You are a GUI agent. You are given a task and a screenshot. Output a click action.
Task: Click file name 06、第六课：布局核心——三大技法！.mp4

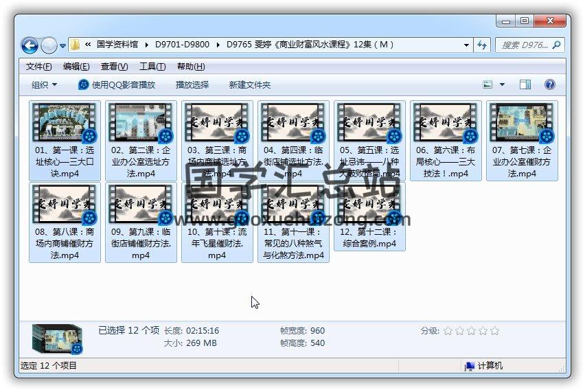(x=446, y=162)
